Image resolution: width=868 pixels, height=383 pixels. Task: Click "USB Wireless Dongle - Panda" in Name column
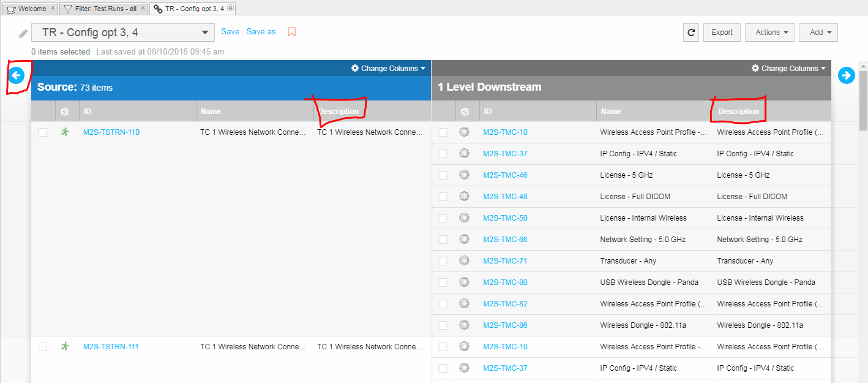649,282
